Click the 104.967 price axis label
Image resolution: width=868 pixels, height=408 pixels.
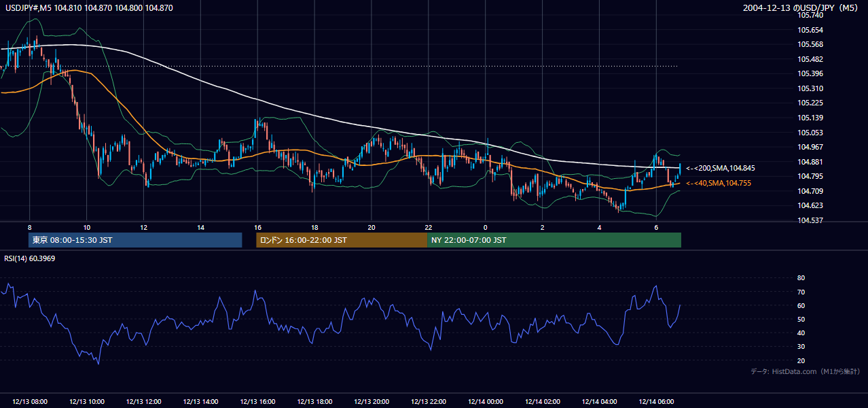click(x=810, y=147)
